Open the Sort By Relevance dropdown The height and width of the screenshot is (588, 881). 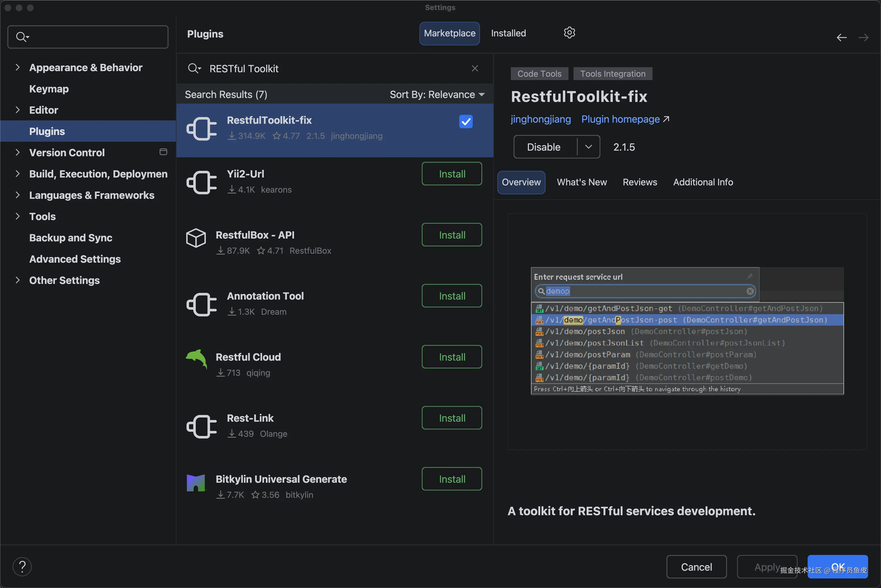point(437,95)
